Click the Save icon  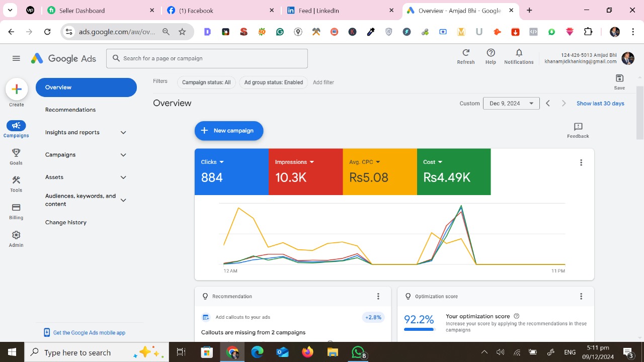619,78
